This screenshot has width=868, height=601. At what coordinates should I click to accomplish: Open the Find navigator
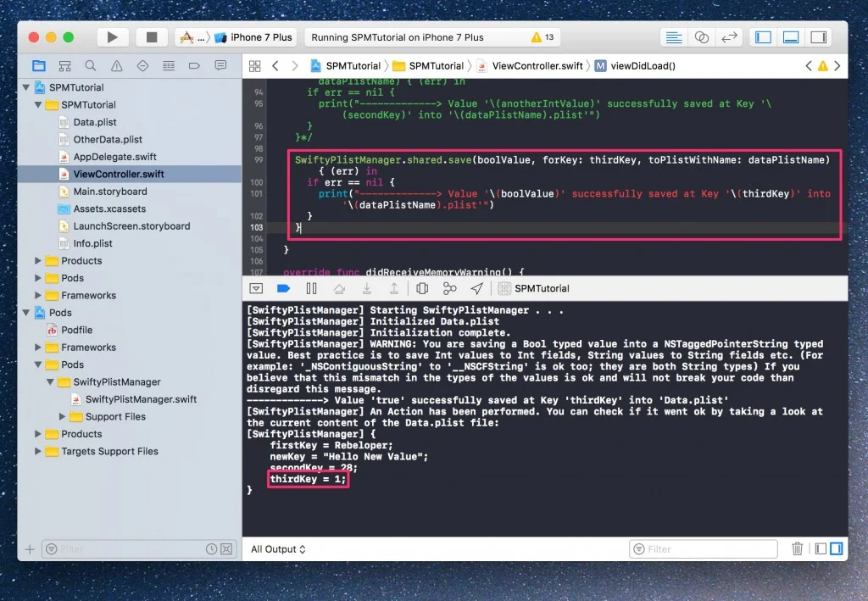click(x=91, y=66)
